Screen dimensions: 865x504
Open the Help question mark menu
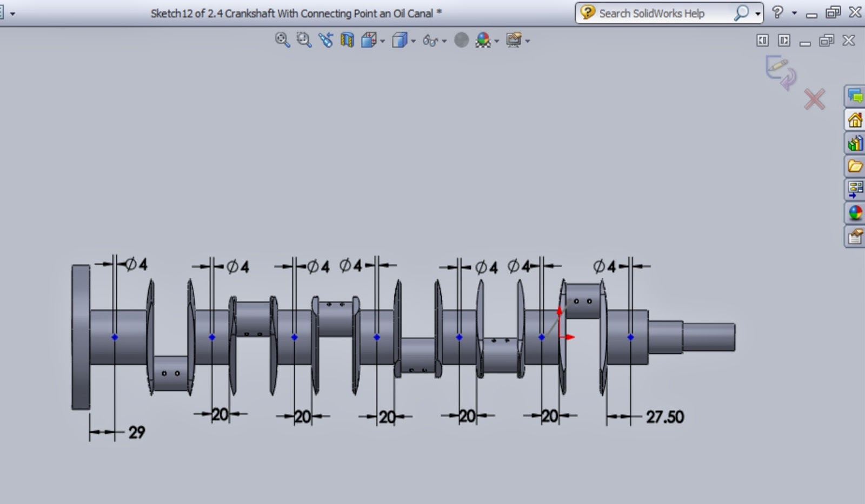777,12
